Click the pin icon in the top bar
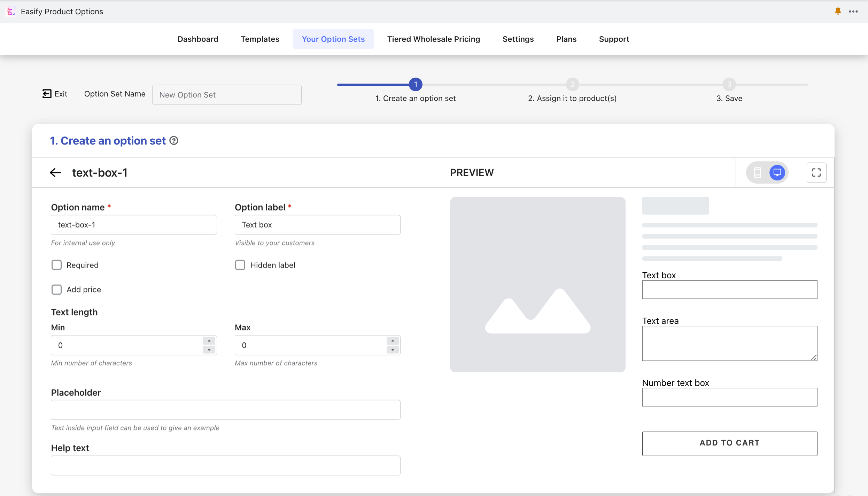 837,11
